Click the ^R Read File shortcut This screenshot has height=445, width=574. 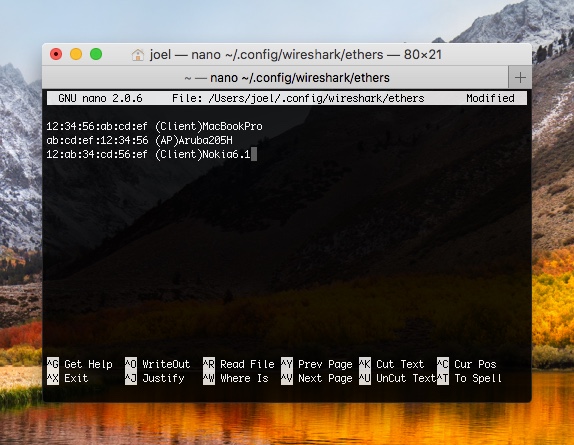(239, 364)
